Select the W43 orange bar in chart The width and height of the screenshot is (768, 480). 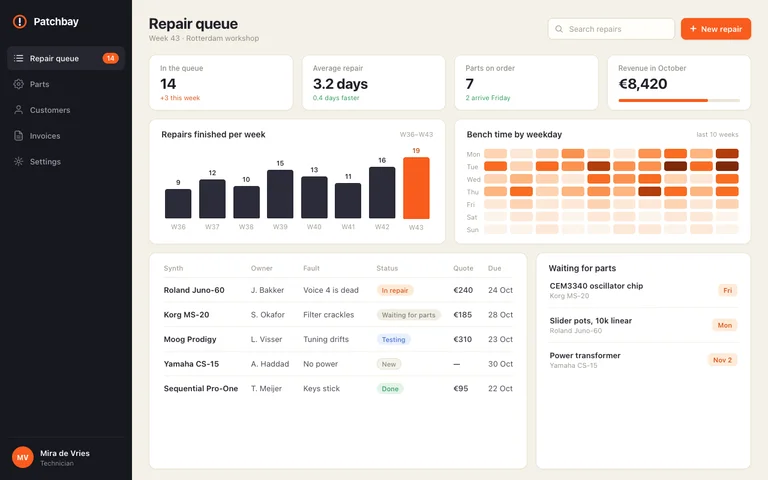(416, 188)
